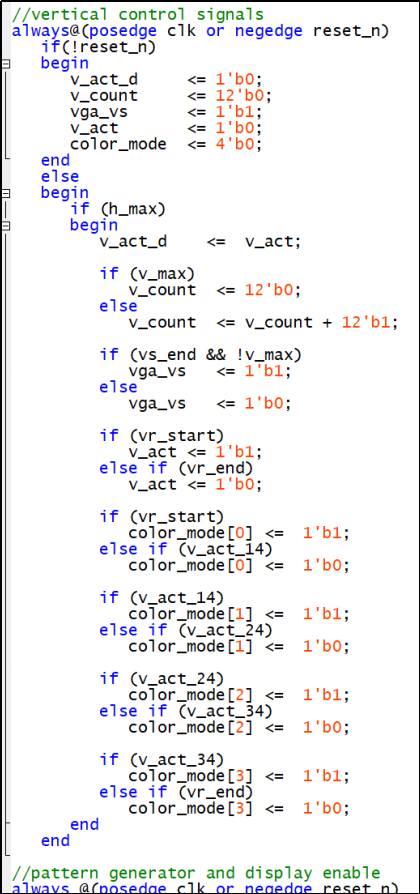Click the line 'color_mode[2] <= 1'b0;'
The height and width of the screenshot is (894, 420).
pyautogui.click(x=239, y=728)
